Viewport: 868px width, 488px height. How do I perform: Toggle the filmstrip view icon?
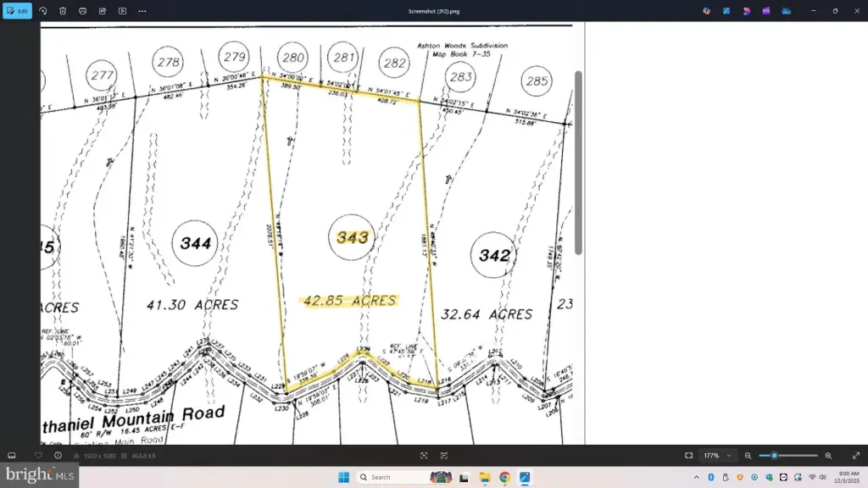coord(12,456)
